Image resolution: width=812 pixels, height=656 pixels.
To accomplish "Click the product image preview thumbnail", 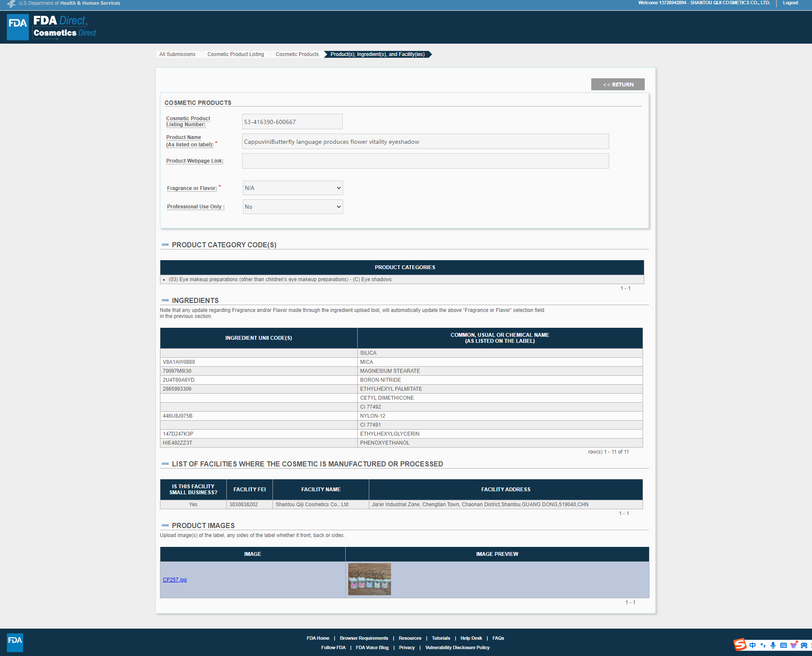I will 369,579.
